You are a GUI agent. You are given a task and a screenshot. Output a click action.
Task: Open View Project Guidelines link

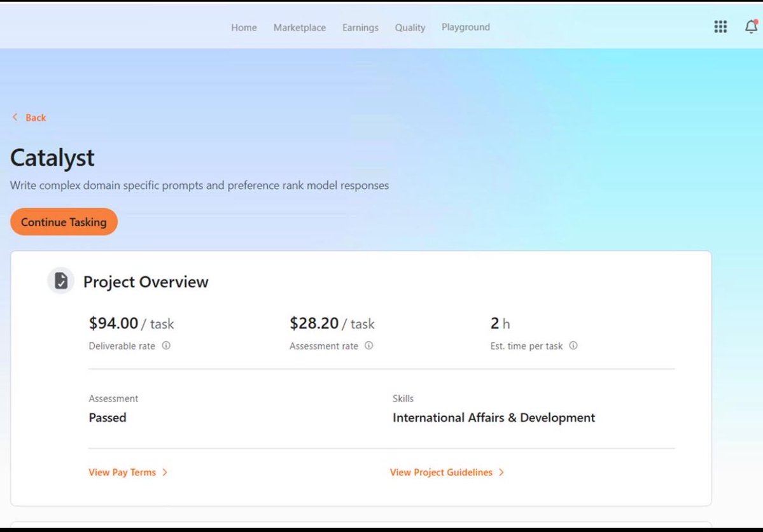(441, 472)
